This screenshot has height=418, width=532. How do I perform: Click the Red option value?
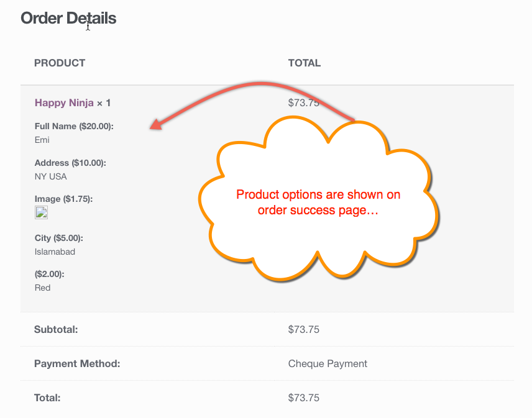coord(42,288)
